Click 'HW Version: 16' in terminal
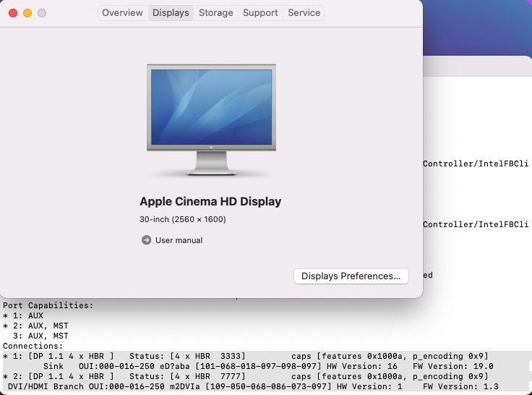Image resolution: width=532 pixels, height=395 pixels. [x=361, y=367]
